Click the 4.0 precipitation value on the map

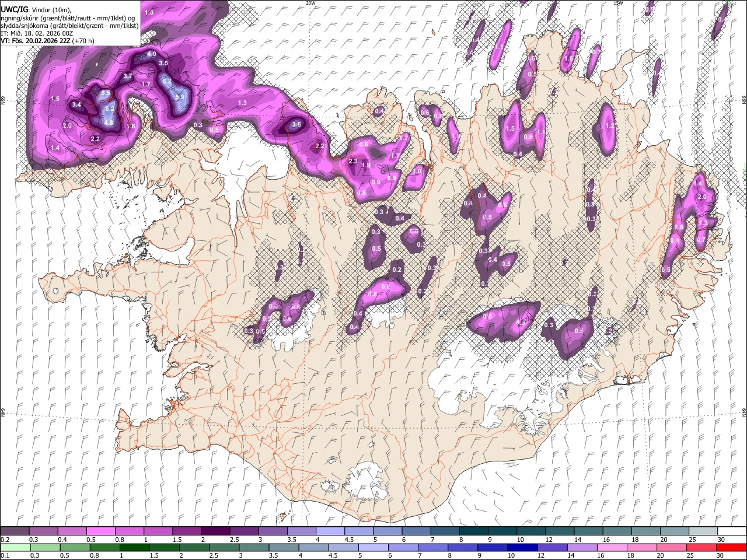(x=152, y=54)
